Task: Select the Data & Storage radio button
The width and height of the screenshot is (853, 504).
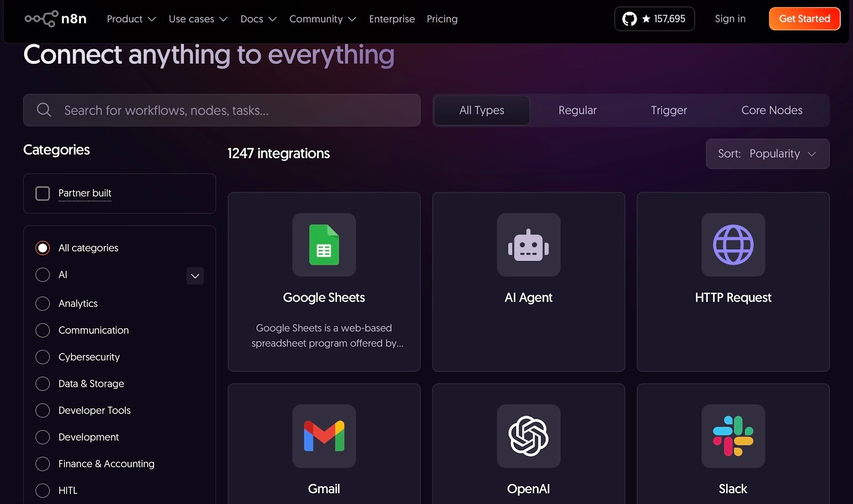Action: pyautogui.click(x=43, y=384)
